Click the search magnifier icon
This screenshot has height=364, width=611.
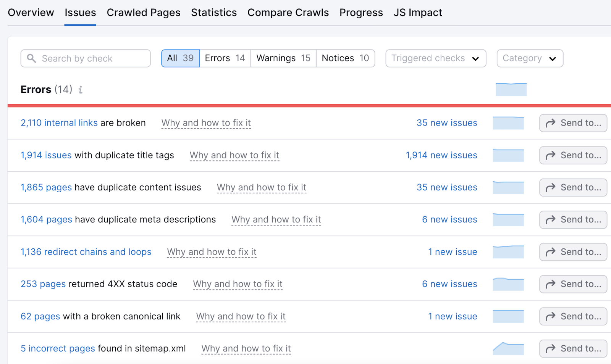point(32,58)
